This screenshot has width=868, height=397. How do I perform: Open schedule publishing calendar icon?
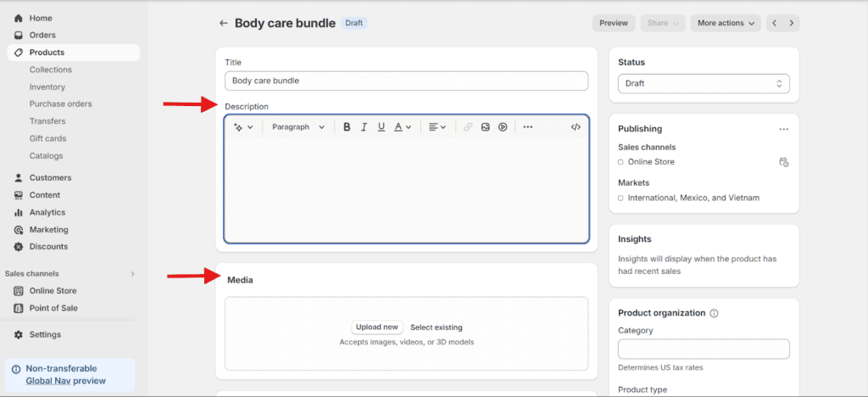click(x=783, y=162)
